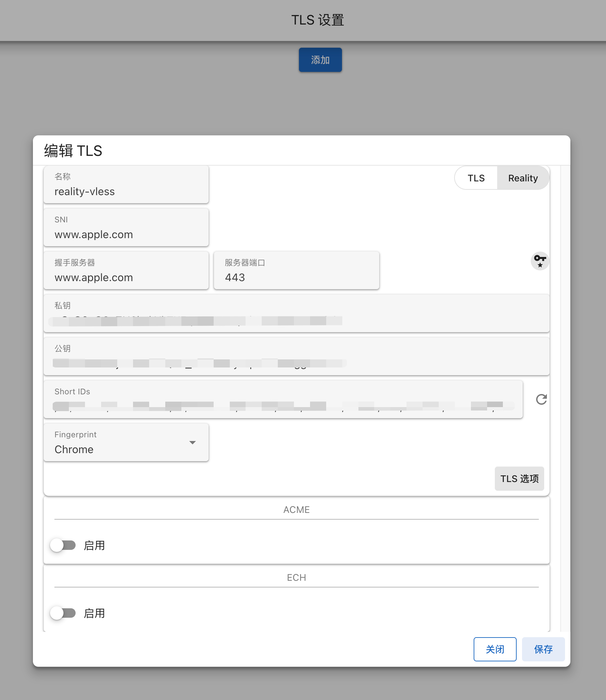Viewport: 606px width, 700px height.
Task: Regenerate Short IDs with refresh icon
Action: coord(541,399)
